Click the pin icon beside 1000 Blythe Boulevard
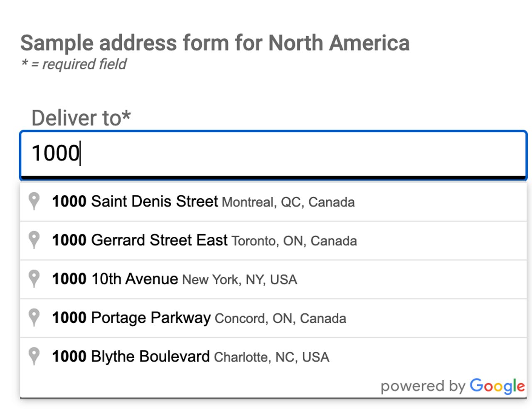 (35, 356)
